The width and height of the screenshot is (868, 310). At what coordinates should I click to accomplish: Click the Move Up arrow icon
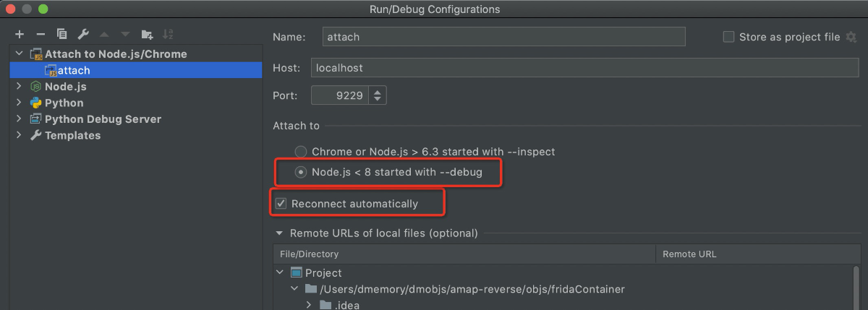[x=104, y=34]
